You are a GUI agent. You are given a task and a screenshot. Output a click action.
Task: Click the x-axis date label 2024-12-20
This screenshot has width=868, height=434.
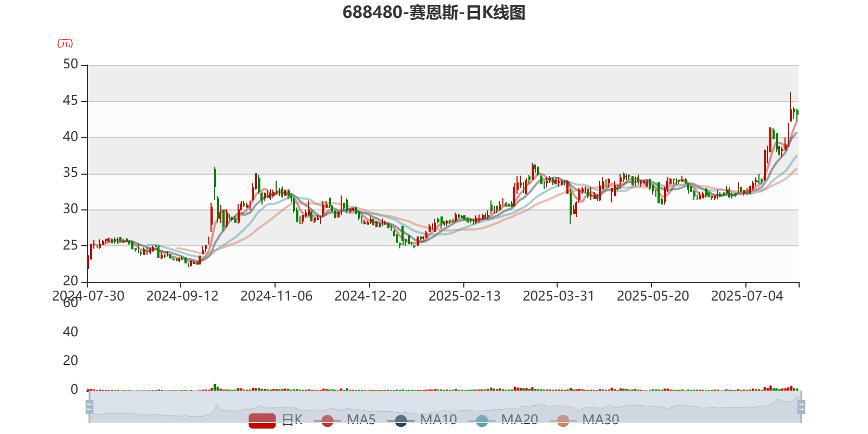click(x=371, y=296)
